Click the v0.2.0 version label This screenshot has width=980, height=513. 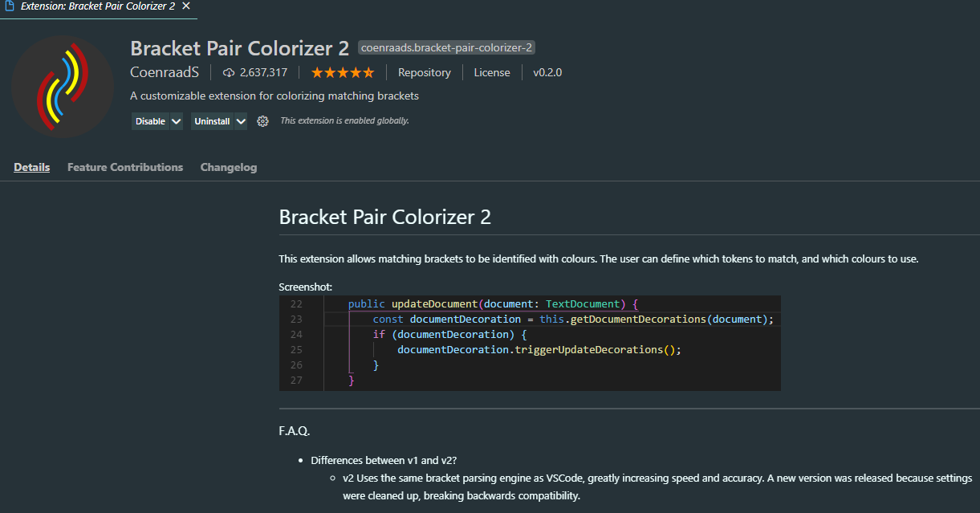click(547, 72)
